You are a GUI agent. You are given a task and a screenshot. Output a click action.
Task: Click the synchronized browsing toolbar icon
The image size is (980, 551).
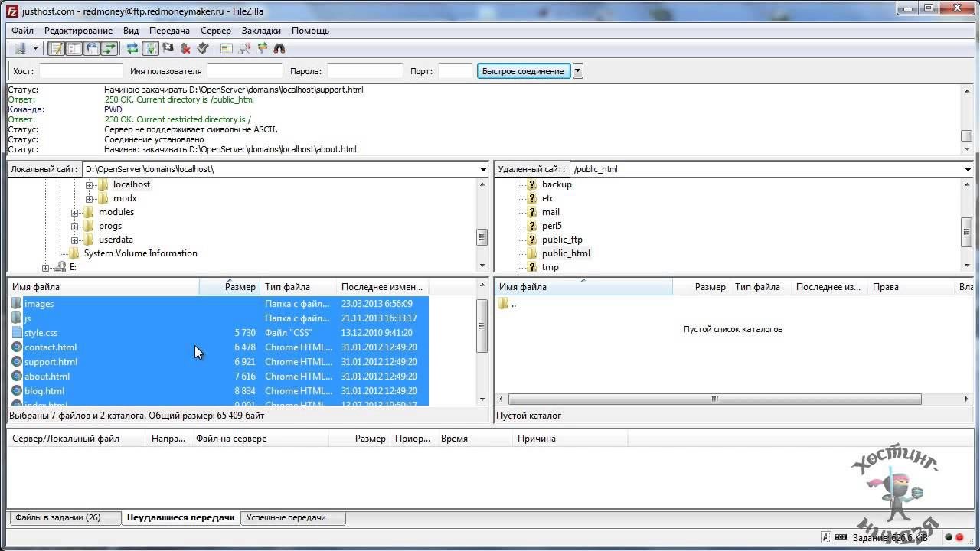[262, 48]
